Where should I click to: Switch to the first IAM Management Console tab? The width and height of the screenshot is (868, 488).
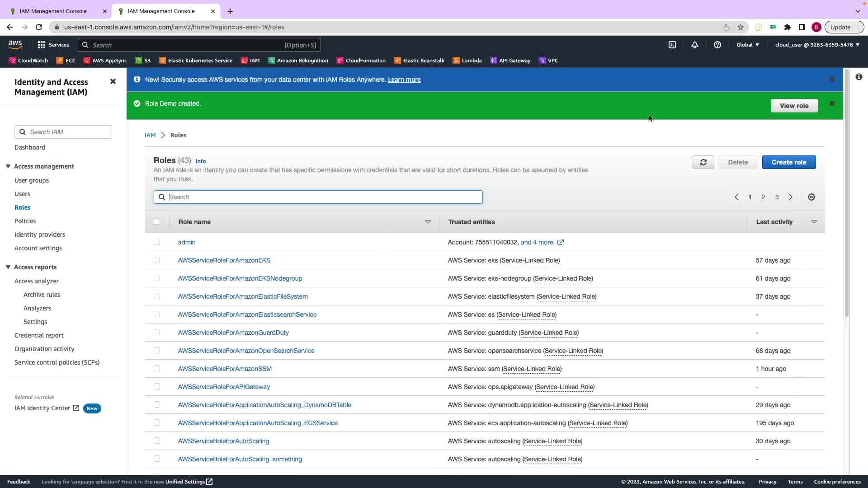click(x=53, y=11)
